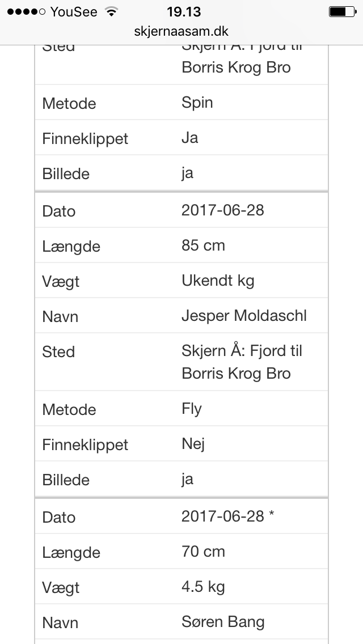Tap Skjern Å: Fjord til Borris Krog Bro

point(242,362)
